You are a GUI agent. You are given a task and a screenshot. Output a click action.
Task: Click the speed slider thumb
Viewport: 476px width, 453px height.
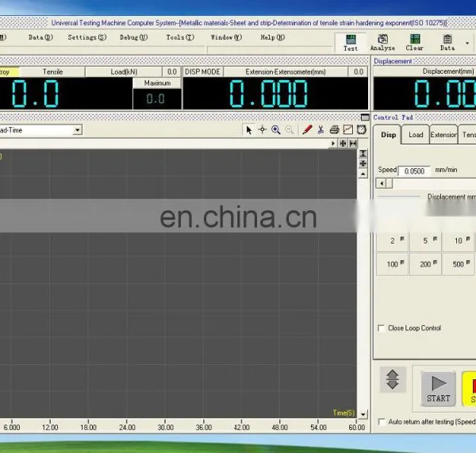[390, 183]
